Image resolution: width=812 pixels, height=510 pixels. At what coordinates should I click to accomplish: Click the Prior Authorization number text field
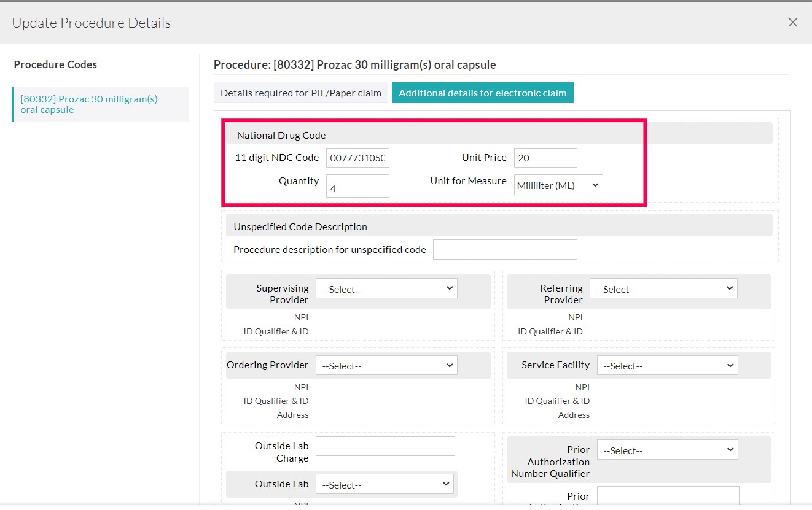(x=668, y=496)
